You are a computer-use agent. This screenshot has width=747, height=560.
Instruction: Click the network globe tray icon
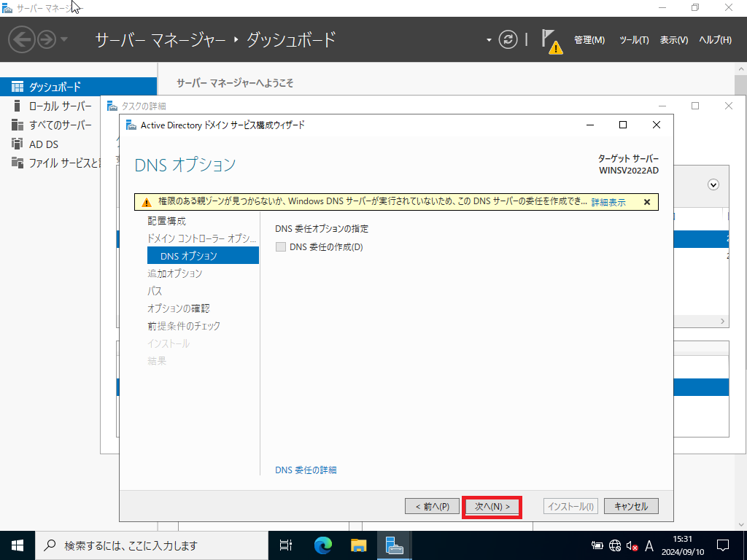pyautogui.click(x=614, y=545)
